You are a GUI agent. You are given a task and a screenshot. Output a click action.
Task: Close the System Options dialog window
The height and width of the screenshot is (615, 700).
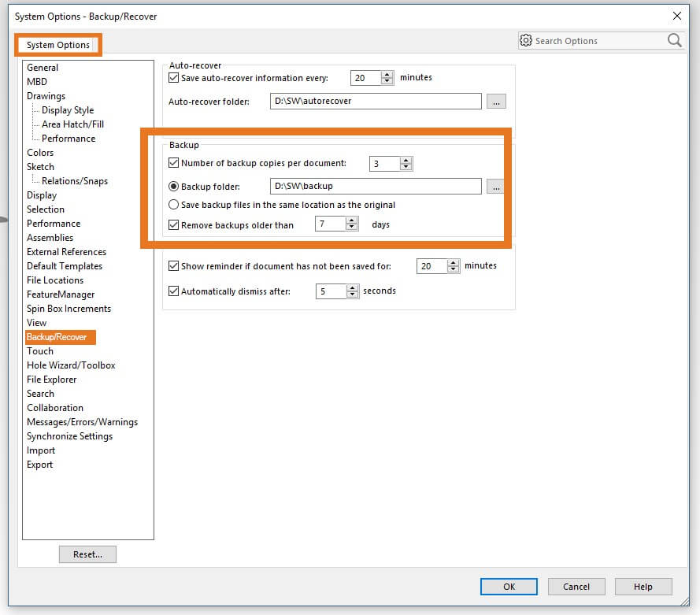click(676, 15)
